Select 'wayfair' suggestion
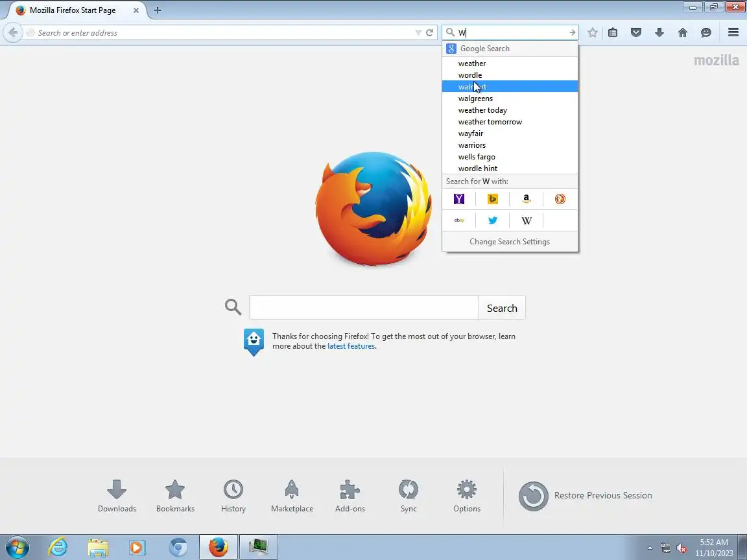The width and height of the screenshot is (747, 560). (x=510, y=134)
